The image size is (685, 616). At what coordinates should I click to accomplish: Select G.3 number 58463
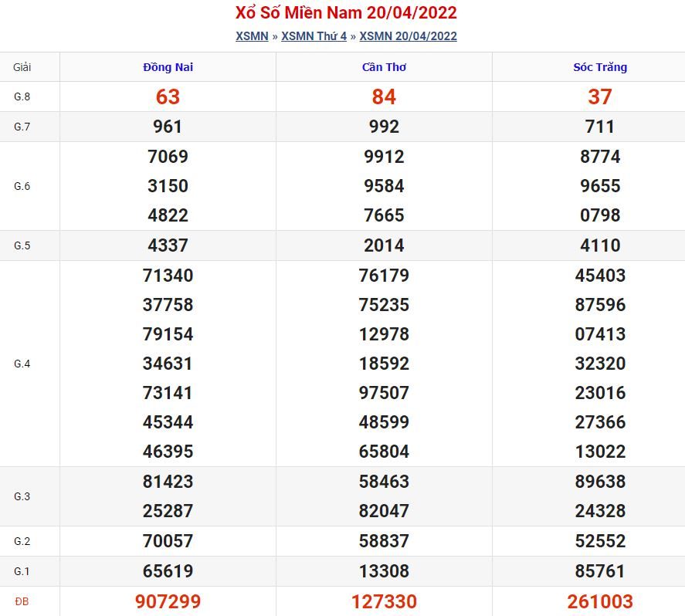384,482
